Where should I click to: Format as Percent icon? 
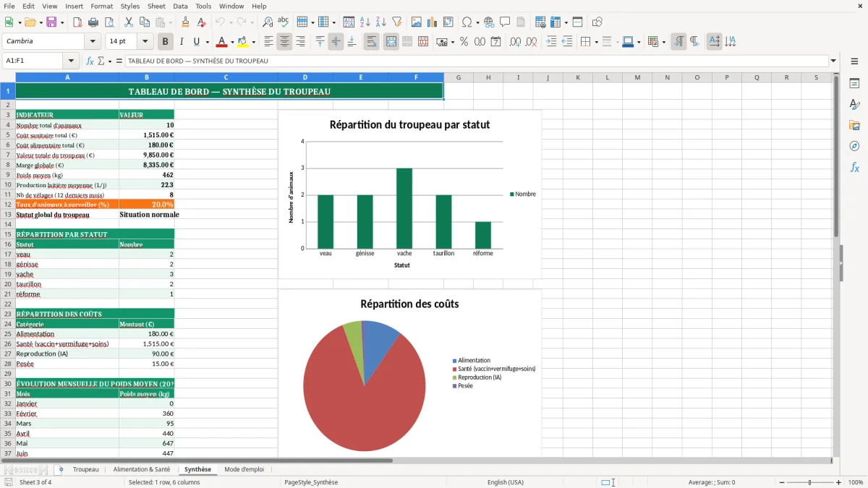tap(464, 42)
